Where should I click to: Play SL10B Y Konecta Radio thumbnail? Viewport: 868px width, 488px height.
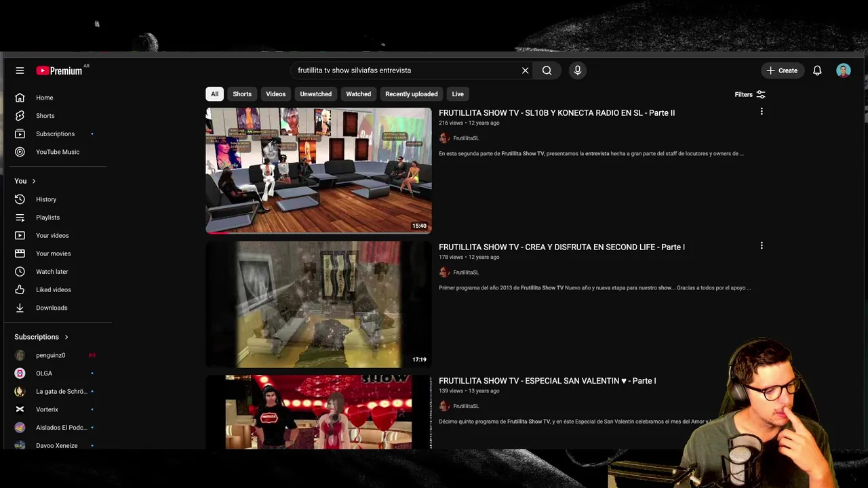pos(319,171)
